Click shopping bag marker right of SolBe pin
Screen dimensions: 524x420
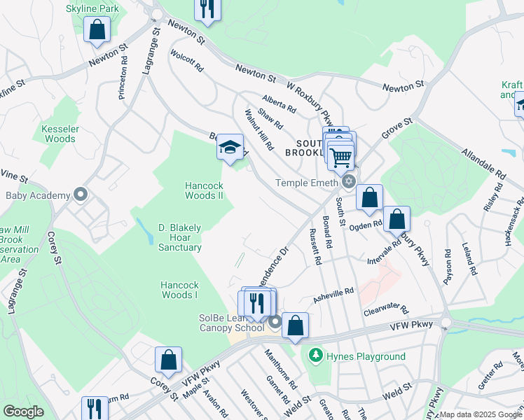(296, 325)
